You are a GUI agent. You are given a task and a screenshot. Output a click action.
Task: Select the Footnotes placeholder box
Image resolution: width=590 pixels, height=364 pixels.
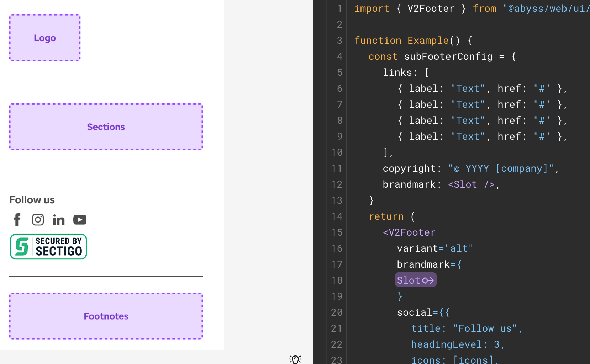pyautogui.click(x=106, y=316)
